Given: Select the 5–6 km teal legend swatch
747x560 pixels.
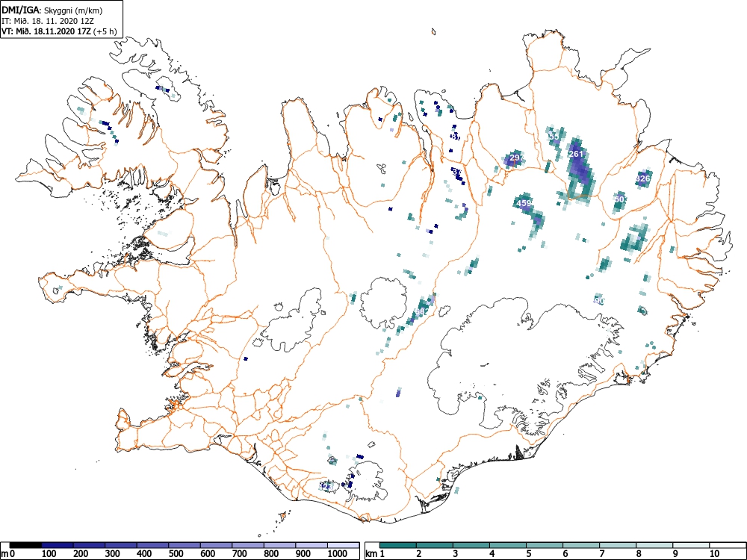Looking at the screenshot, I should pyautogui.click(x=545, y=545).
